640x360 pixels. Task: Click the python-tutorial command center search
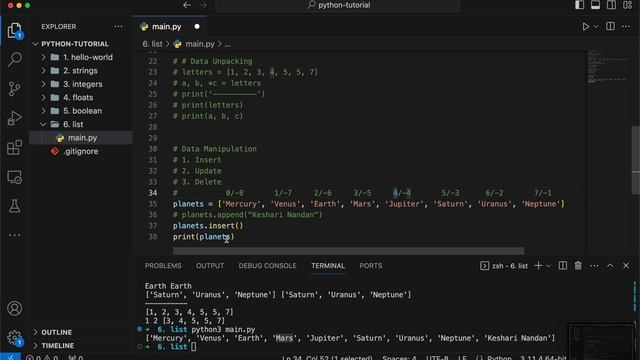click(x=338, y=5)
